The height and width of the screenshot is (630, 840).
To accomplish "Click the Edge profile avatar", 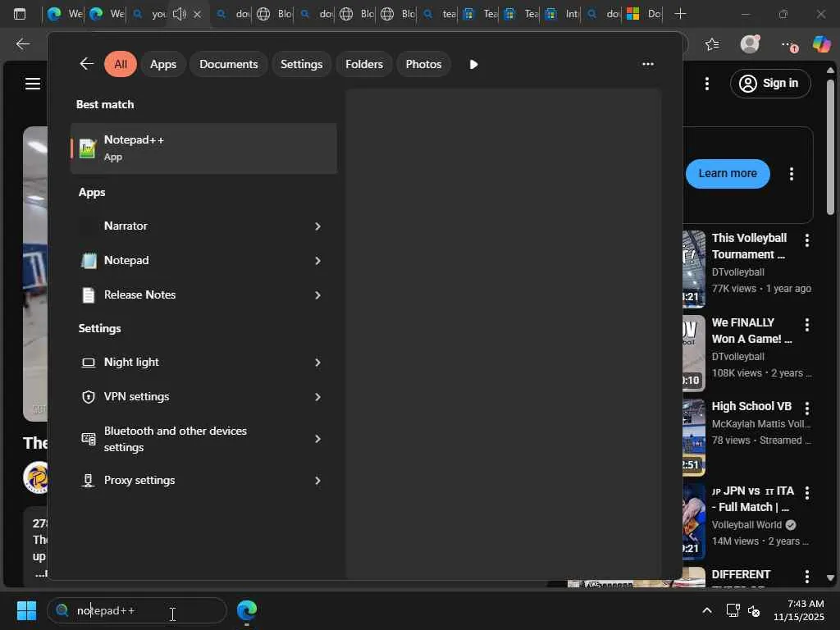I will pyautogui.click(x=750, y=44).
